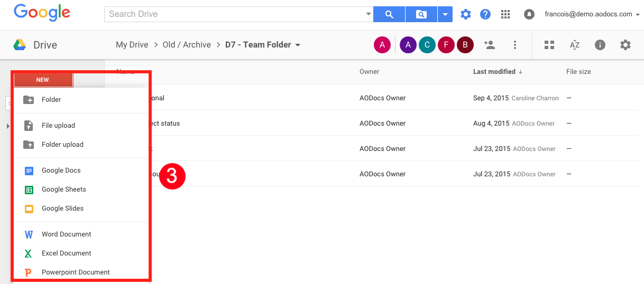Viewport: 644px width, 284px height.
Task: Create a new Excel Document
Action: pyautogui.click(x=80, y=253)
